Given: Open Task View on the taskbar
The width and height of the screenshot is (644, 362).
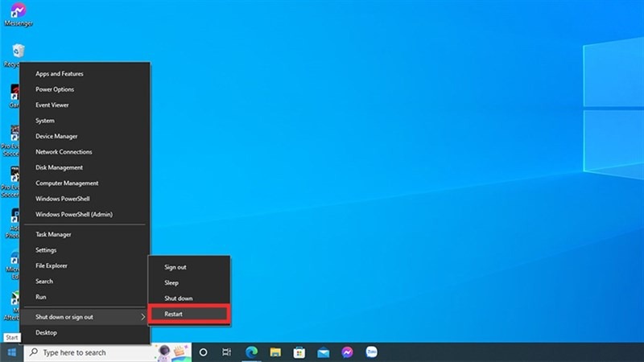Looking at the screenshot, I should (227, 352).
